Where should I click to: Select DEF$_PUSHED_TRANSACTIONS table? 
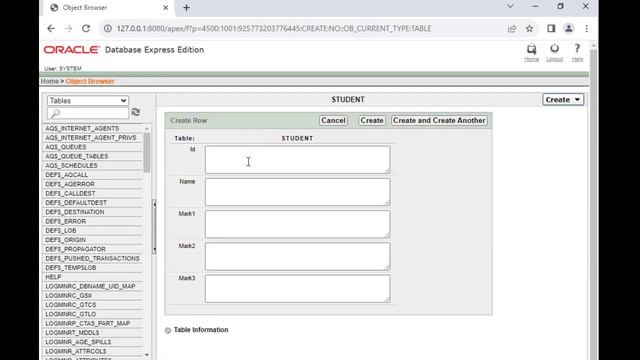(x=92, y=258)
